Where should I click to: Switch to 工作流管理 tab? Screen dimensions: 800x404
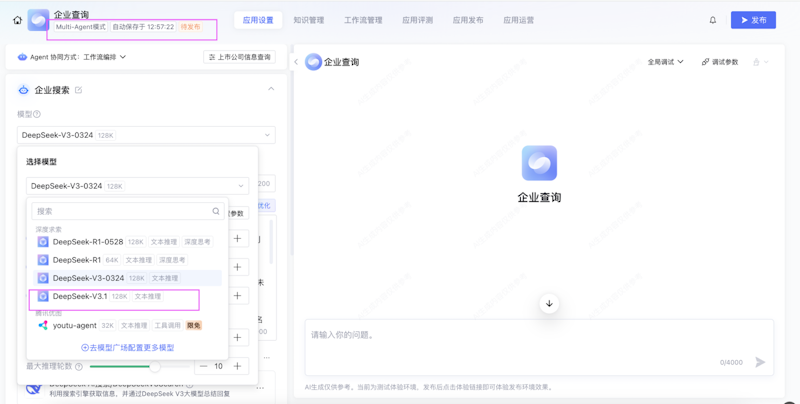[x=363, y=20]
